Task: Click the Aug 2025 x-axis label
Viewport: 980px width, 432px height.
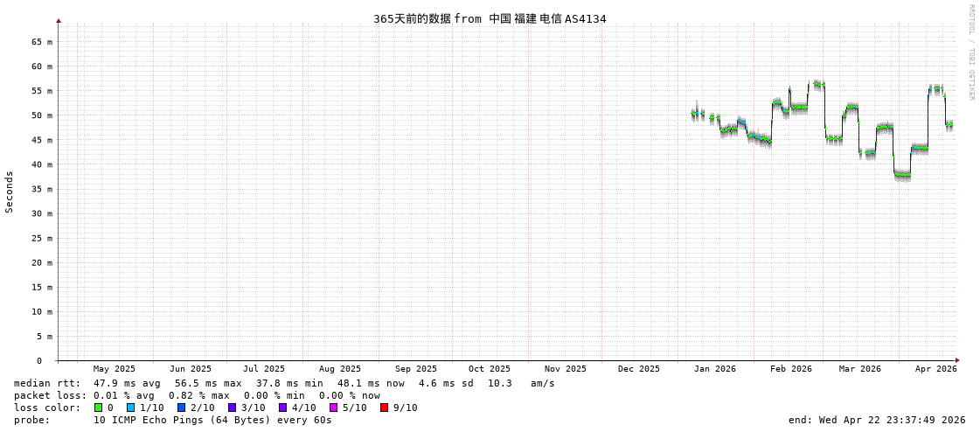Action: [339, 369]
